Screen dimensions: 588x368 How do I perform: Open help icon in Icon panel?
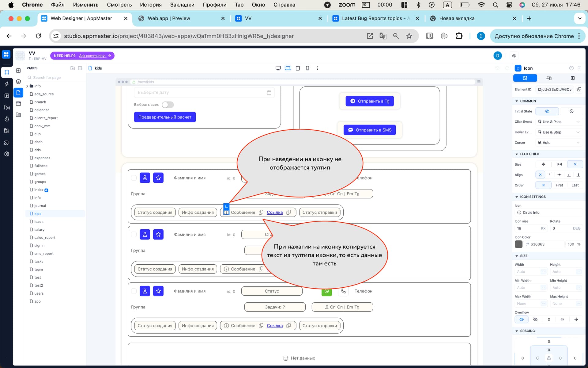point(571,68)
